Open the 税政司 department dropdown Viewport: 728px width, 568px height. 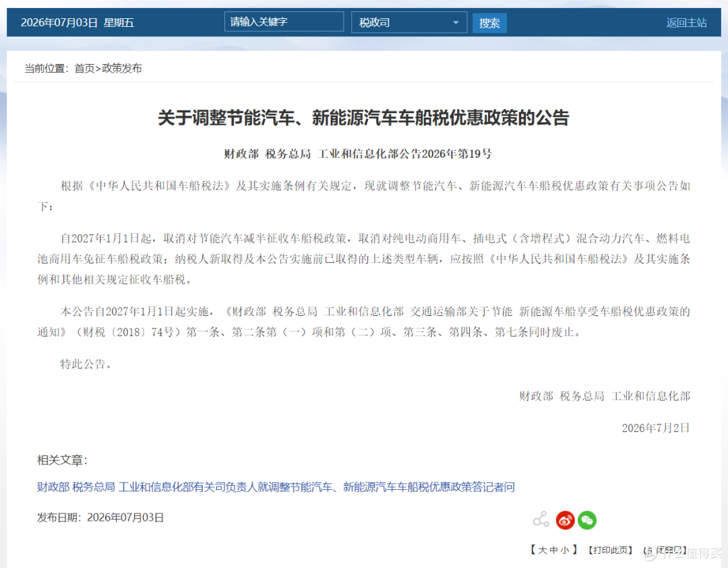pos(409,22)
